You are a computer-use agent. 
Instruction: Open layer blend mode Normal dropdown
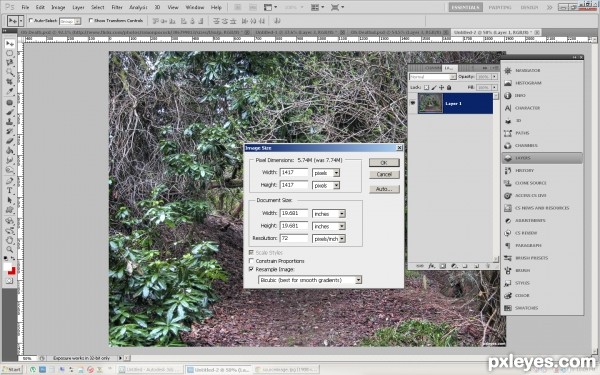click(x=432, y=77)
